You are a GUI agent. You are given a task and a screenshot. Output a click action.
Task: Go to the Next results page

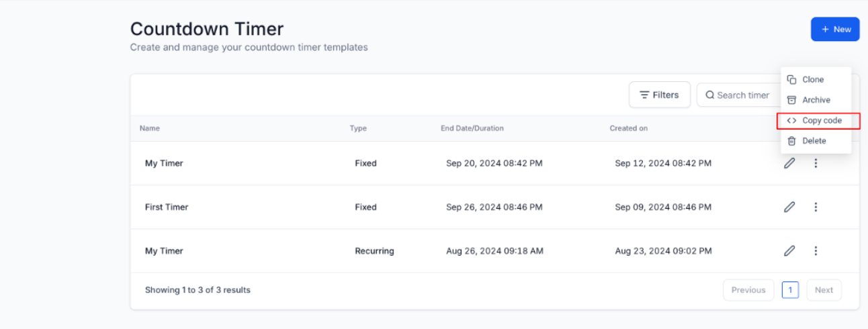(824, 290)
